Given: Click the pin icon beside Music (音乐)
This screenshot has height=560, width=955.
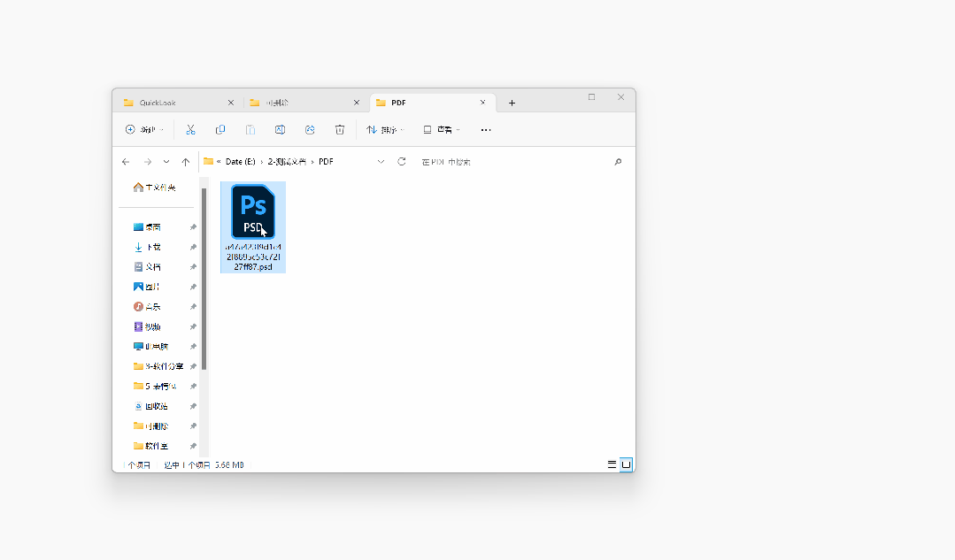Looking at the screenshot, I should (x=193, y=307).
